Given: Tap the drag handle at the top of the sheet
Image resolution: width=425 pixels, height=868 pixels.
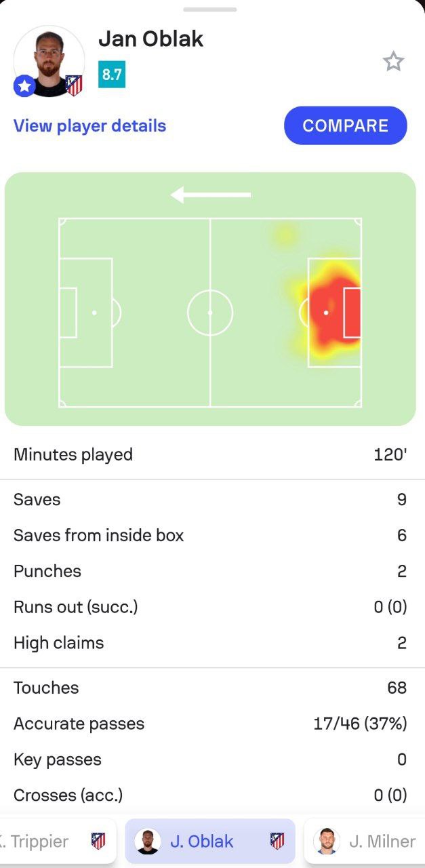Looking at the screenshot, I should [x=210, y=9].
